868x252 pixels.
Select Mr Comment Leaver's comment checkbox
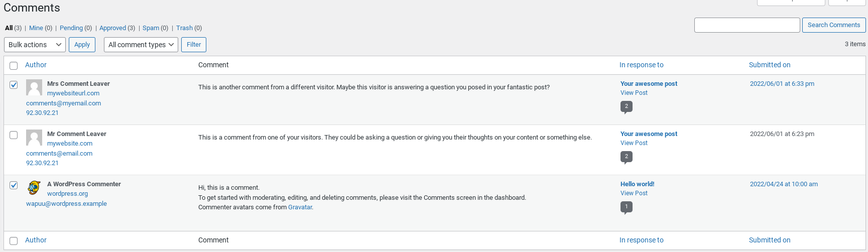click(14, 135)
